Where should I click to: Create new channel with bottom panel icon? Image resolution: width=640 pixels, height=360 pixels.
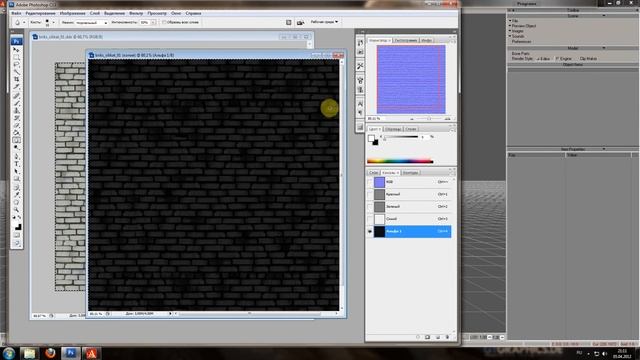(438, 337)
